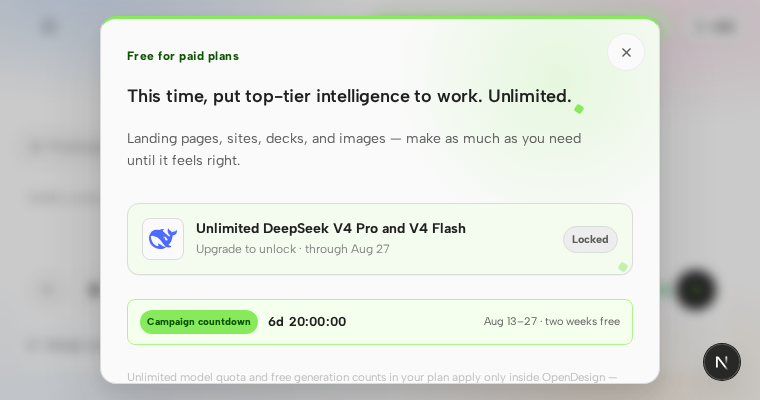Click Upgrade to unlock through Aug 27 text
This screenshot has width=760, height=400.
[x=293, y=249]
